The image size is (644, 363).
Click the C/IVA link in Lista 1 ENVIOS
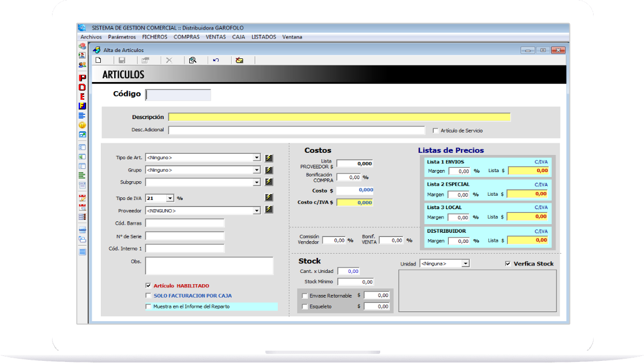pyautogui.click(x=541, y=161)
